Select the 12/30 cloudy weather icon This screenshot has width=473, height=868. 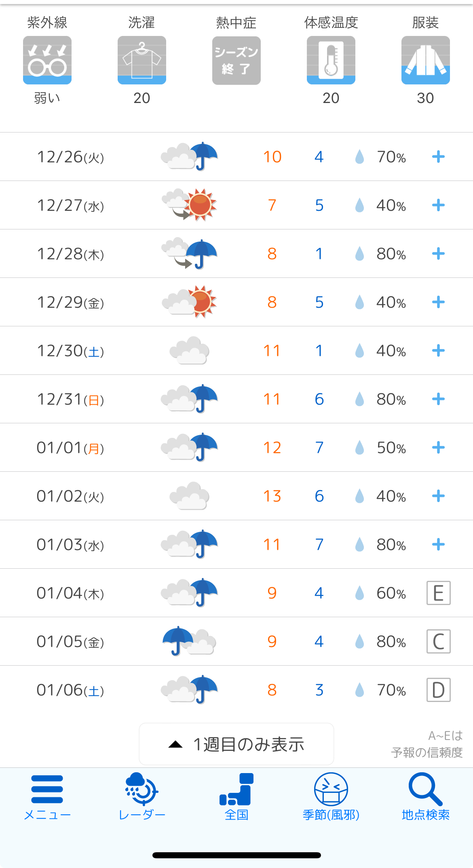pos(189,350)
